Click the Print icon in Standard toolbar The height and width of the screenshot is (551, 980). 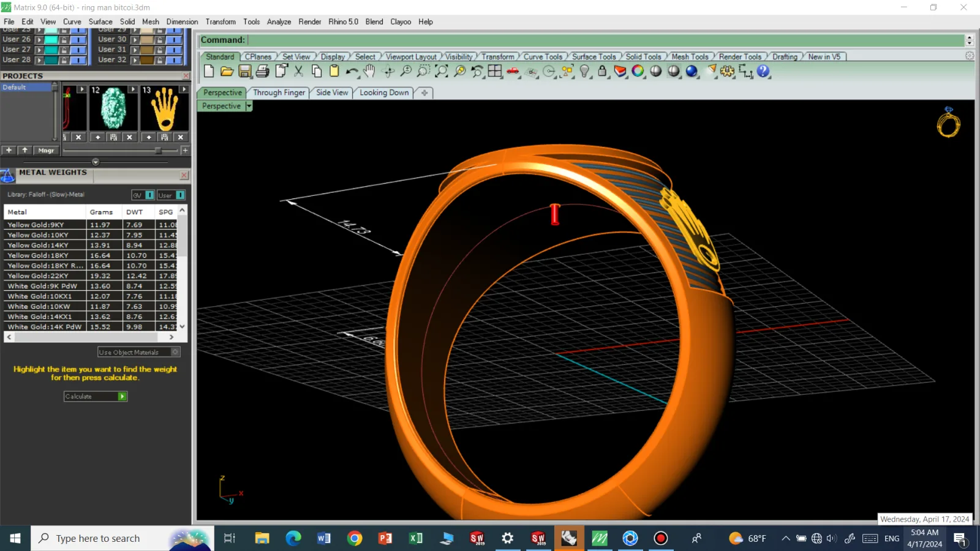coord(263,71)
